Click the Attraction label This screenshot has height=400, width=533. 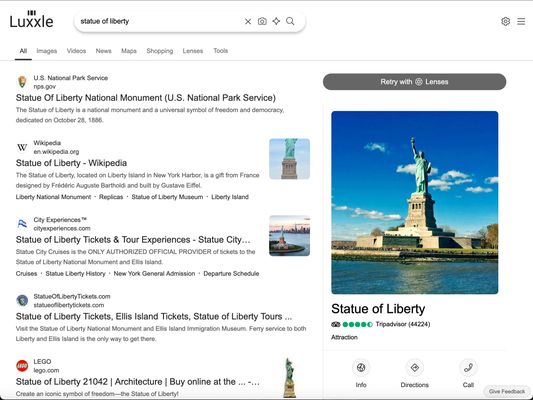click(x=344, y=337)
